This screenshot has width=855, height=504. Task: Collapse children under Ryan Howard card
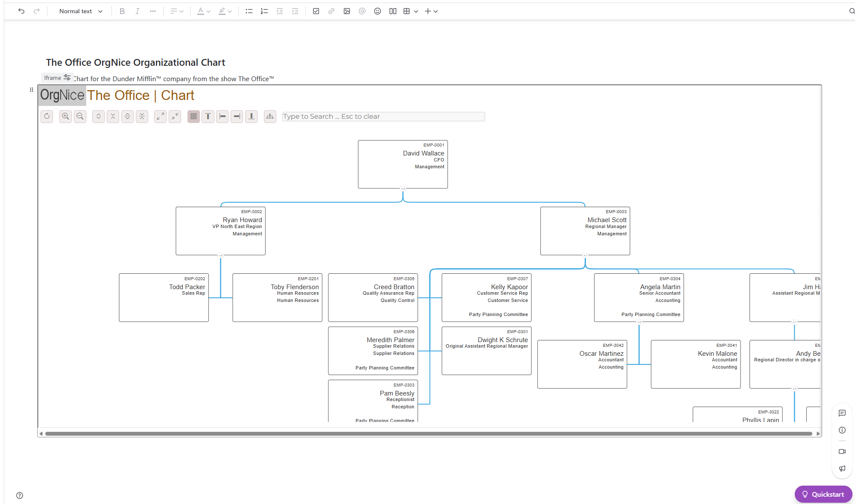pos(221,255)
